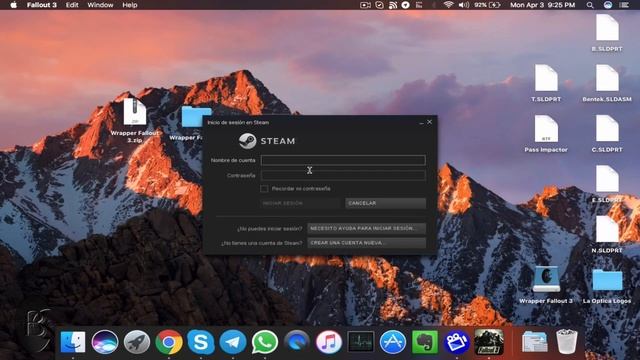
Task: Minimize the Steam login dialog
Action: pos(421,122)
